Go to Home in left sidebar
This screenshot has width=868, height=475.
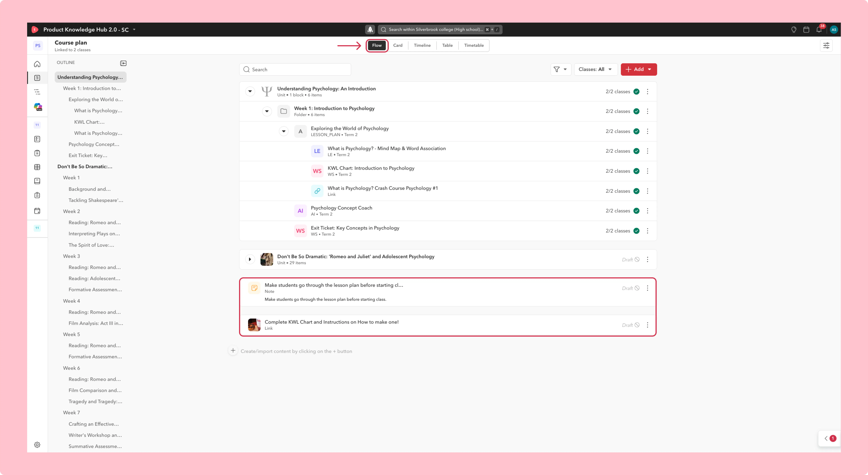[37, 64]
